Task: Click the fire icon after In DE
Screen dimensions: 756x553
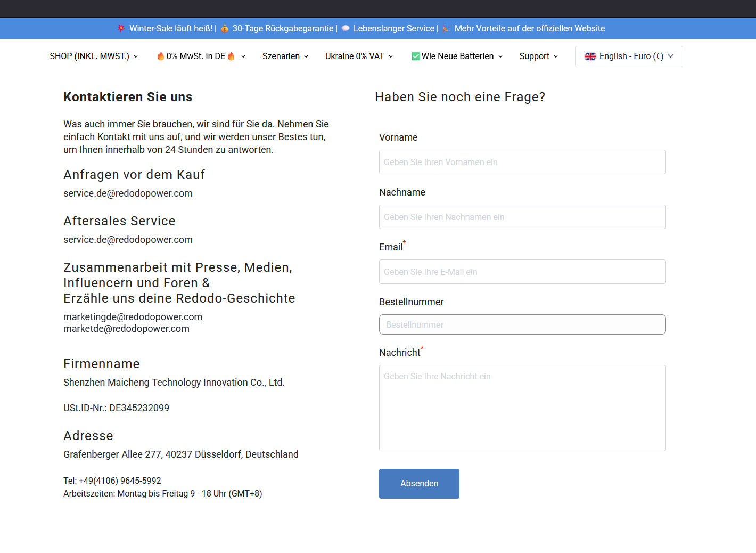Action: 231,56
